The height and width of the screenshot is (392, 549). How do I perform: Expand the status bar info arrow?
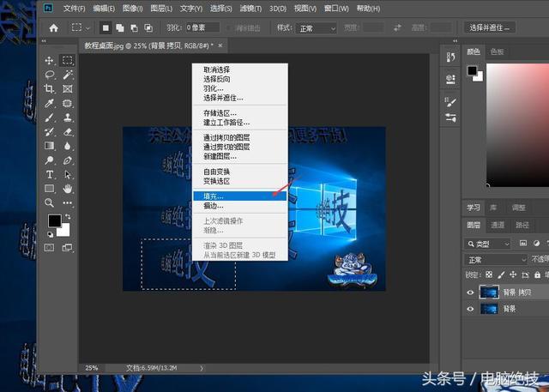click(x=202, y=368)
